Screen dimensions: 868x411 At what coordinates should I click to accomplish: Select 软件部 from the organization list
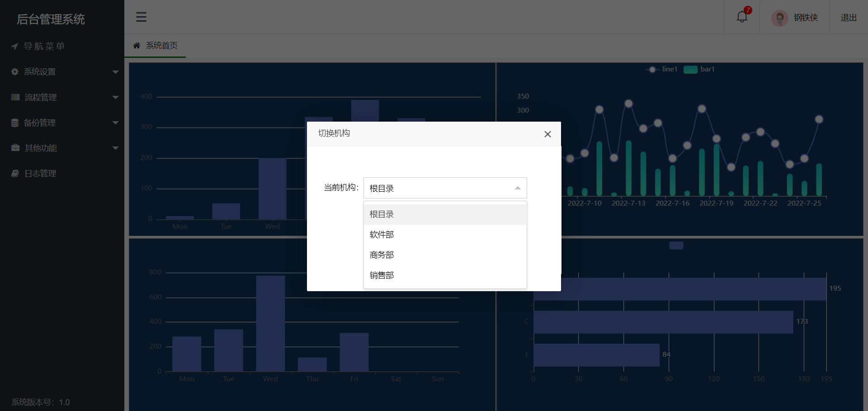[x=381, y=234]
